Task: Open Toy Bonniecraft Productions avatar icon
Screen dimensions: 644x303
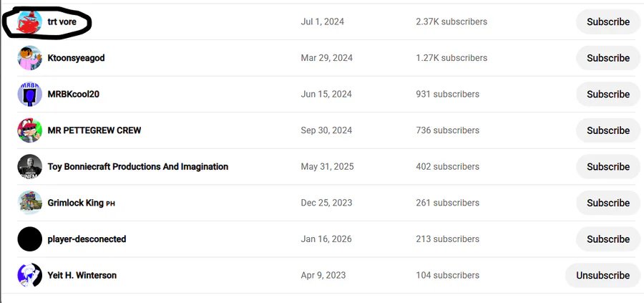Action: (30, 167)
